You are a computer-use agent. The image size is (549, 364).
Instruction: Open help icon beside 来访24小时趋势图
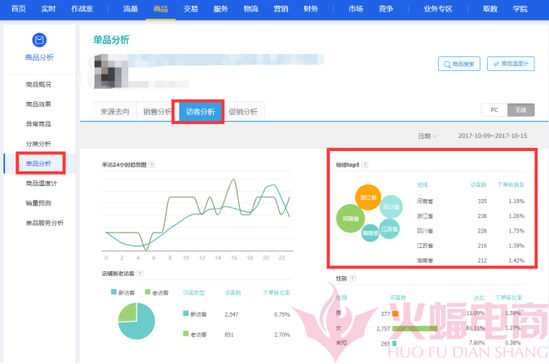coord(152,164)
